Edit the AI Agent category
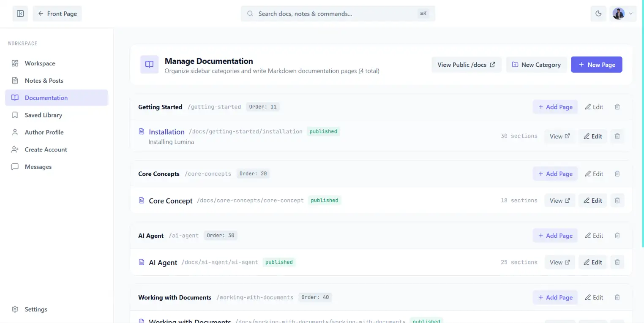Screen dimensions: 644x323 [594, 236]
